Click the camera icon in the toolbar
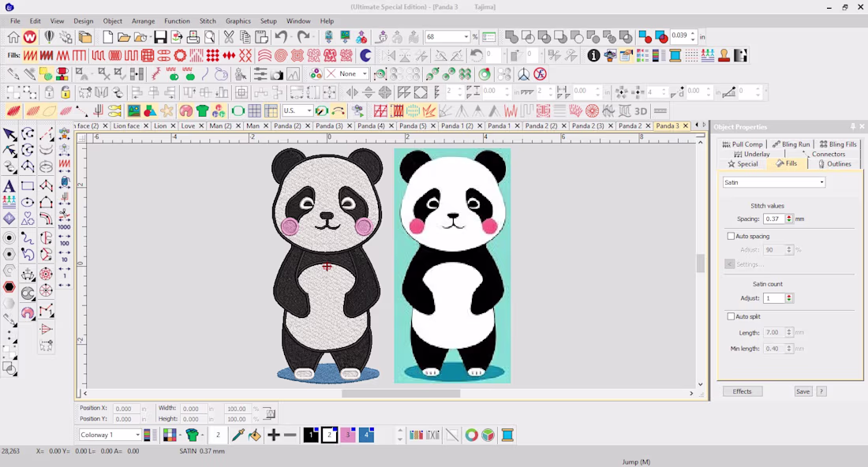Image resolution: width=868 pixels, height=467 pixels. tap(277, 74)
